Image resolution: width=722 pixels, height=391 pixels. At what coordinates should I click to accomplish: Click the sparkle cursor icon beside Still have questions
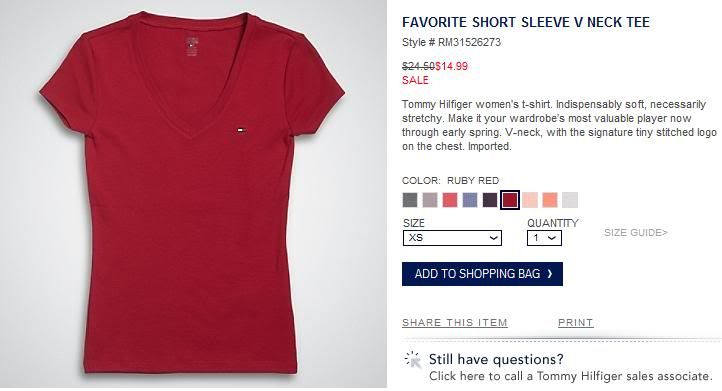(413, 360)
